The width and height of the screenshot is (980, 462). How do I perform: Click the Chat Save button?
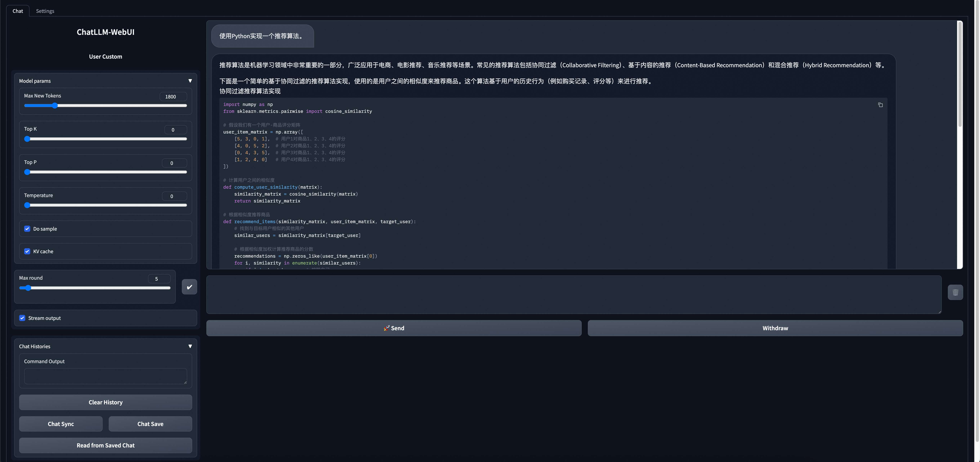[x=150, y=424]
